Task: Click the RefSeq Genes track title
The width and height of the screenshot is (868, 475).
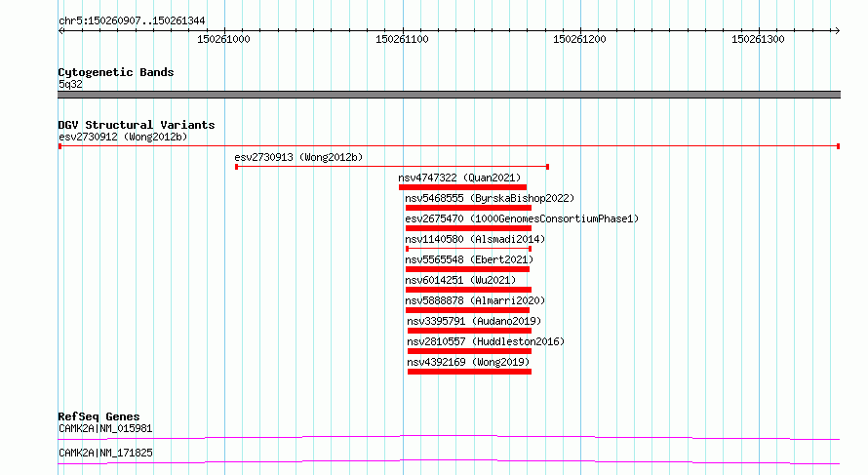Action: point(99,416)
